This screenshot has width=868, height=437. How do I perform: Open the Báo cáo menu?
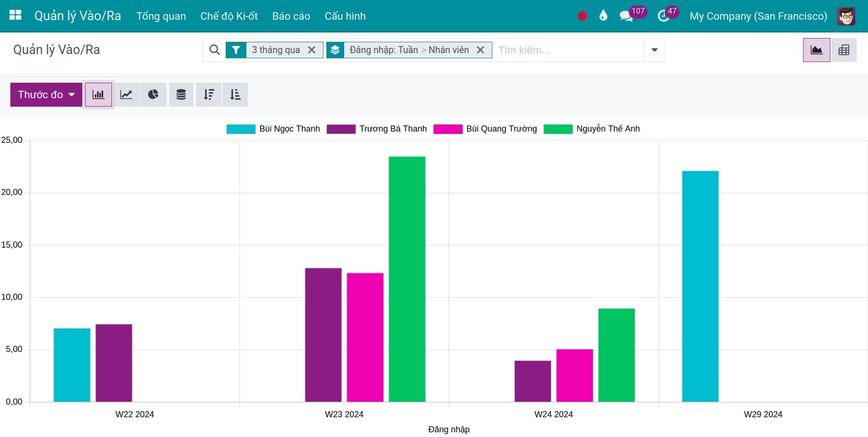coord(291,16)
